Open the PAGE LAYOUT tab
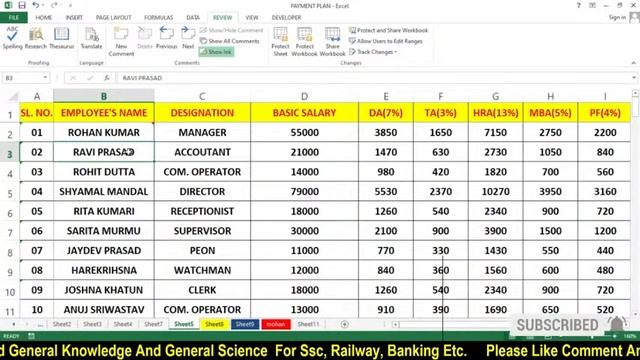This screenshot has width=640, height=360. [113, 18]
